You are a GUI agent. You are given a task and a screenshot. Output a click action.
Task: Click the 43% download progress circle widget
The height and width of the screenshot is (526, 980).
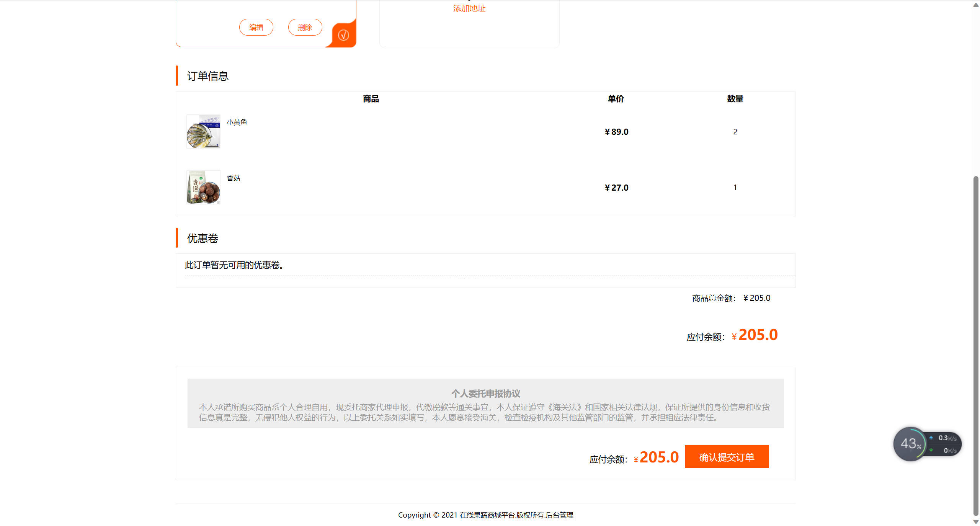pos(911,444)
